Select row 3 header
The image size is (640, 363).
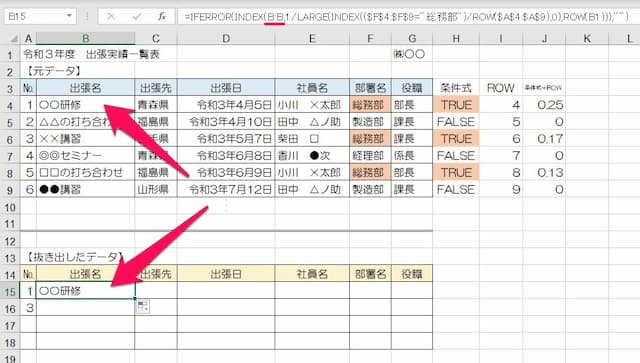(x=10, y=88)
